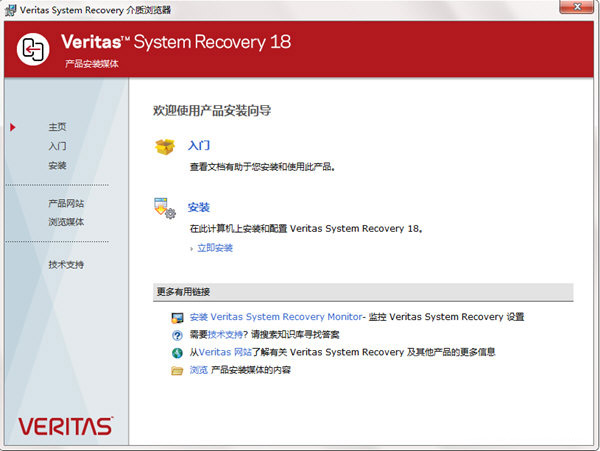Click the 立即安装 link
Screen dimensions: 600x451
(215, 248)
